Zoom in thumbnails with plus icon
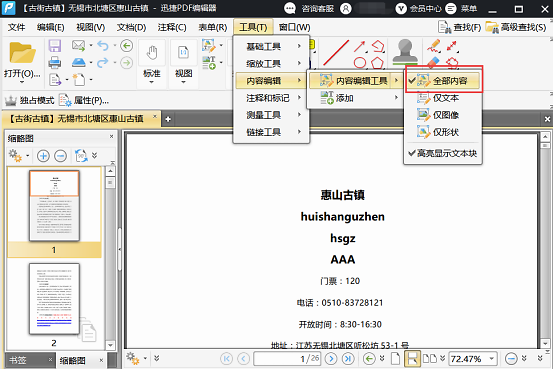 [43, 156]
